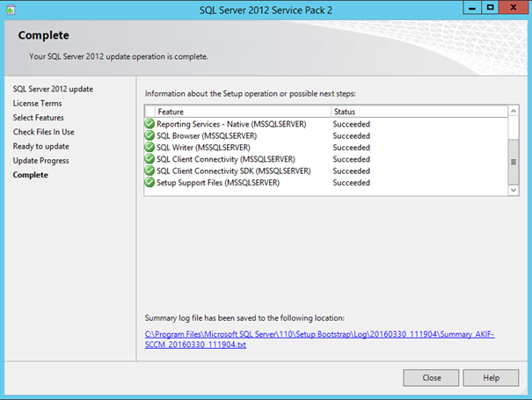Screen dimensions: 532x400
Task: Select the Check Files In Use step
Action: pyautogui.click(x=43, y=132)
